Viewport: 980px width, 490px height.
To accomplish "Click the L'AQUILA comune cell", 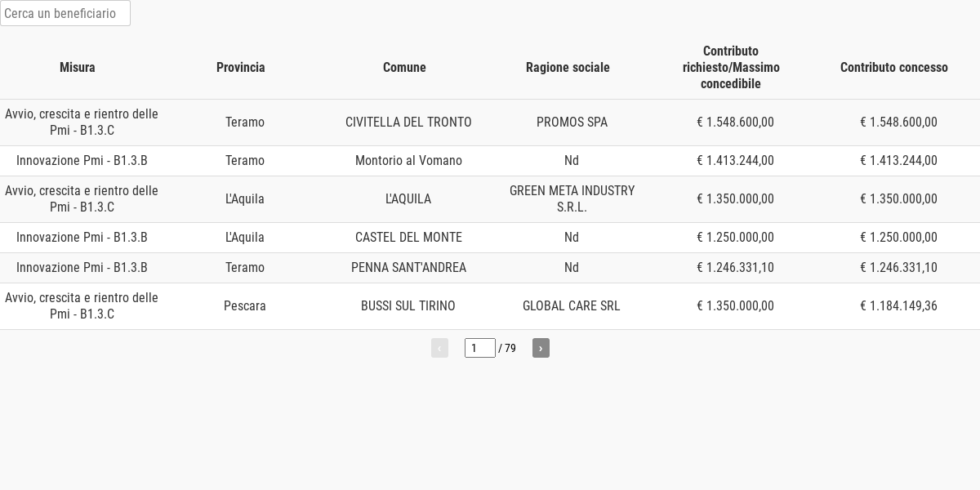I will pos(408,199).
